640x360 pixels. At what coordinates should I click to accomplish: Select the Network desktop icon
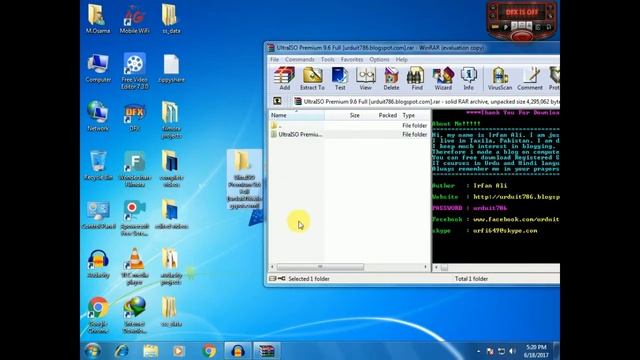98,117
